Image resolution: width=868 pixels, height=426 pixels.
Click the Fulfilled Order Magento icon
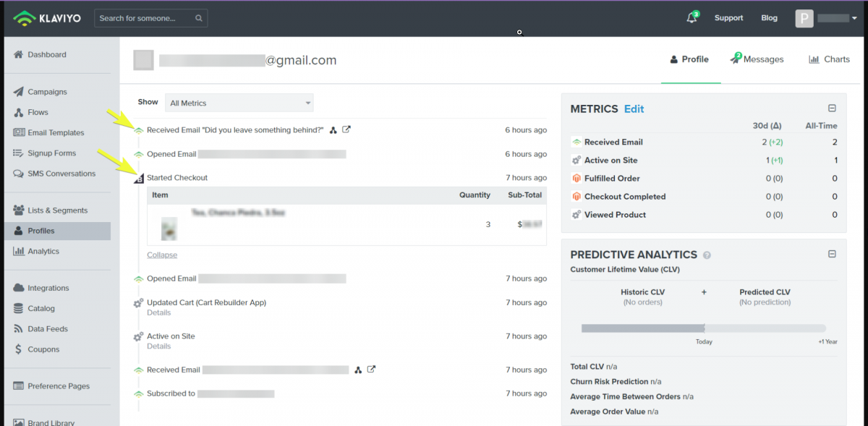(x=576, y=178)
